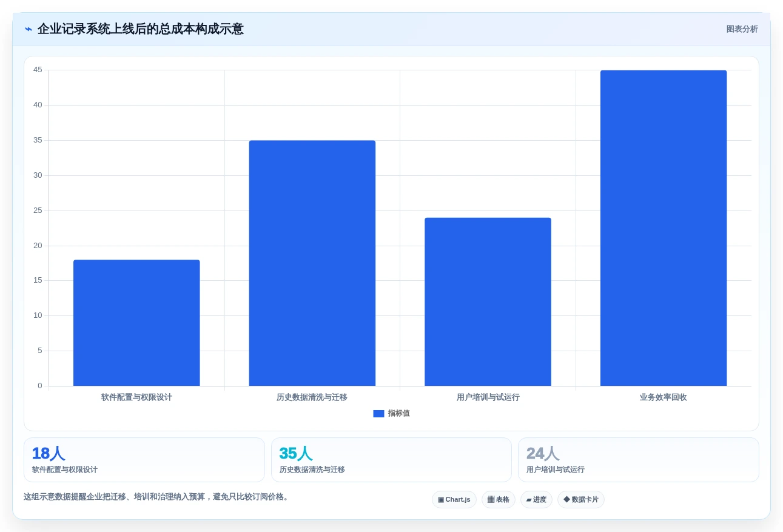Click the lightning icon beside the title
Screen dimensions: 783x532
[28, 29]
